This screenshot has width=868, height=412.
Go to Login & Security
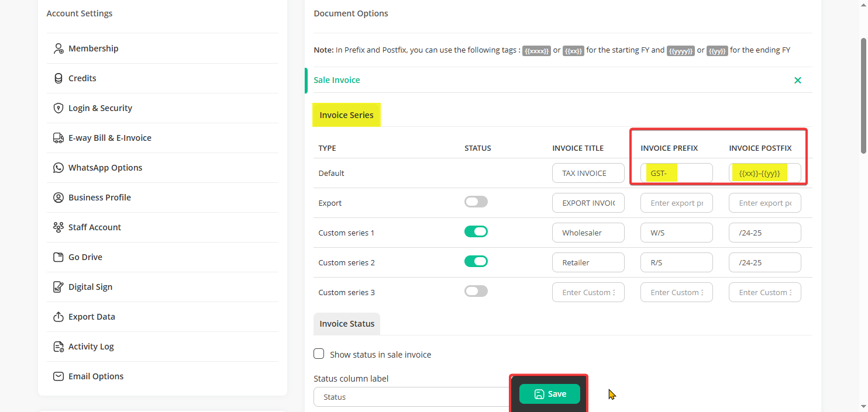point(163,108)
